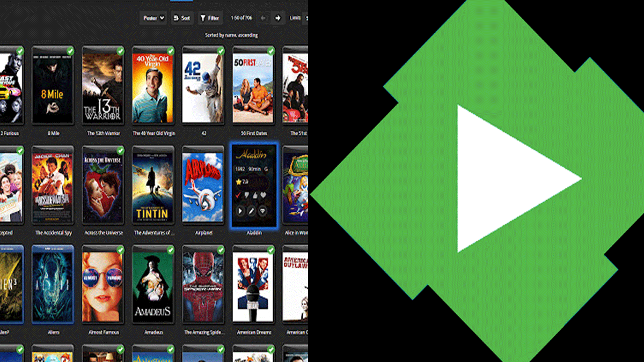Click the '8 Mile' title link
The image size is (644, 362).
click(53, 133)
